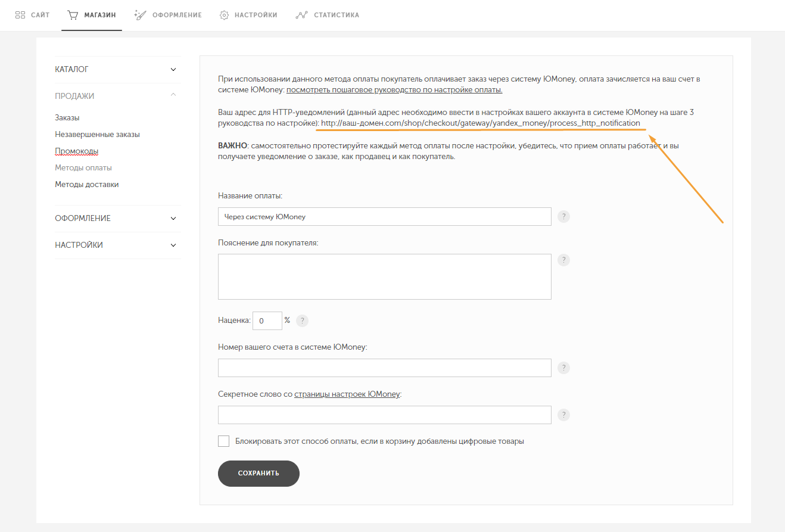The height and width of the screenshot is (532, 785).
Task: Open the step-by-step payment setup guide link
Action: click(x=394, y=90)
